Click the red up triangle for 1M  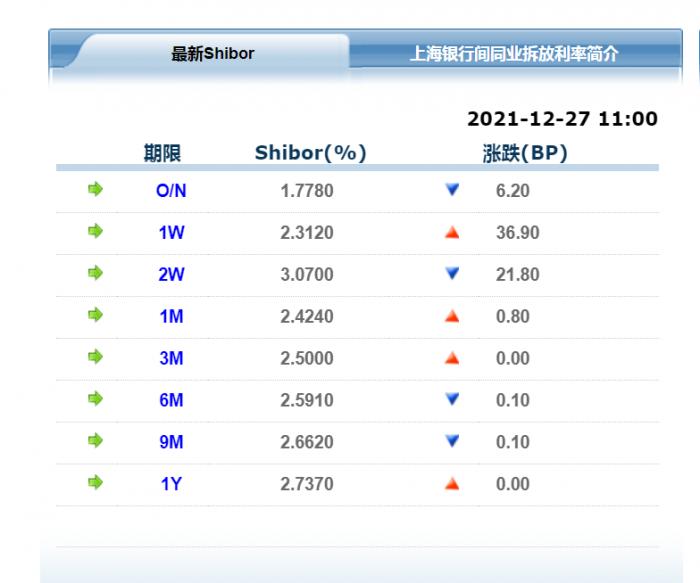452,316
